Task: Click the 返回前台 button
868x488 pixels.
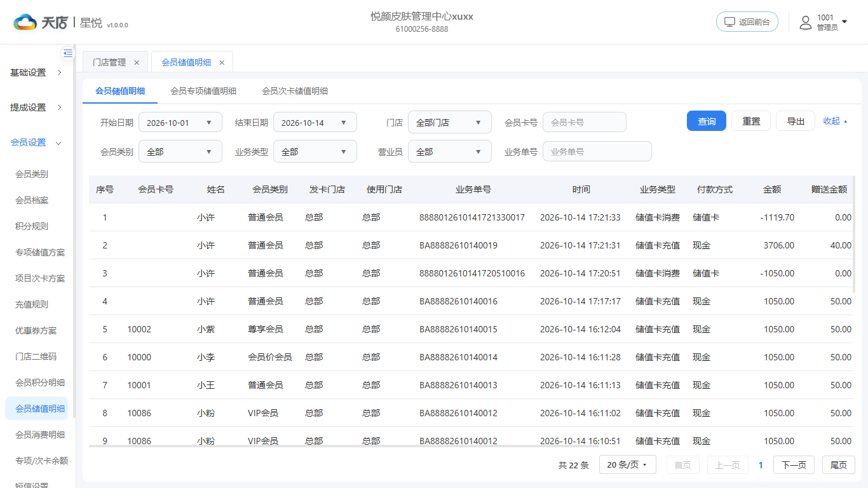Action: 747,22
